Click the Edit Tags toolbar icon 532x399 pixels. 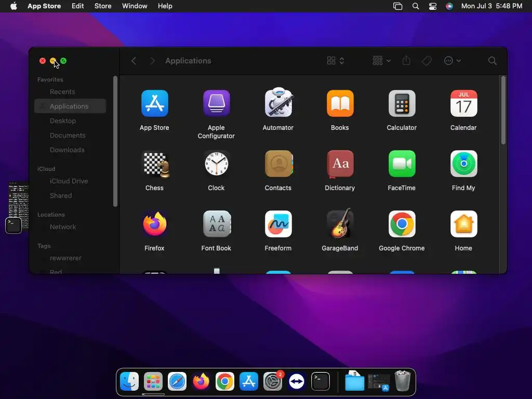pos(427,61)
